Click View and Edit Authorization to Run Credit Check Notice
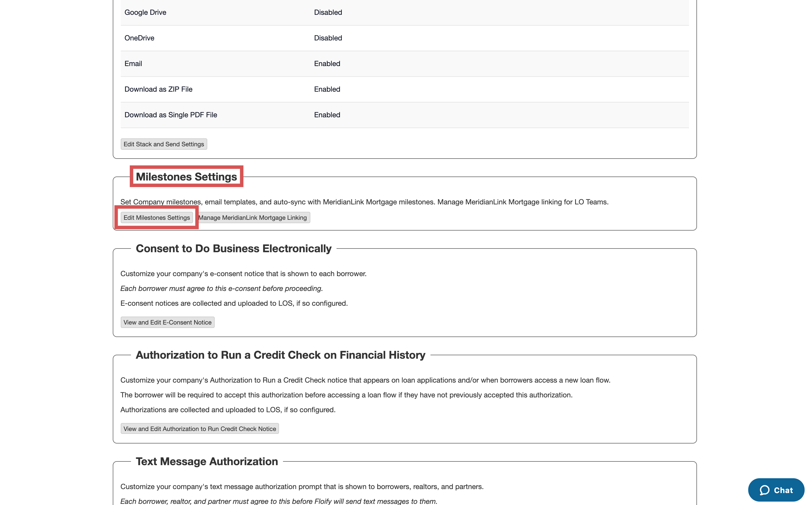 tap(199, 428)
